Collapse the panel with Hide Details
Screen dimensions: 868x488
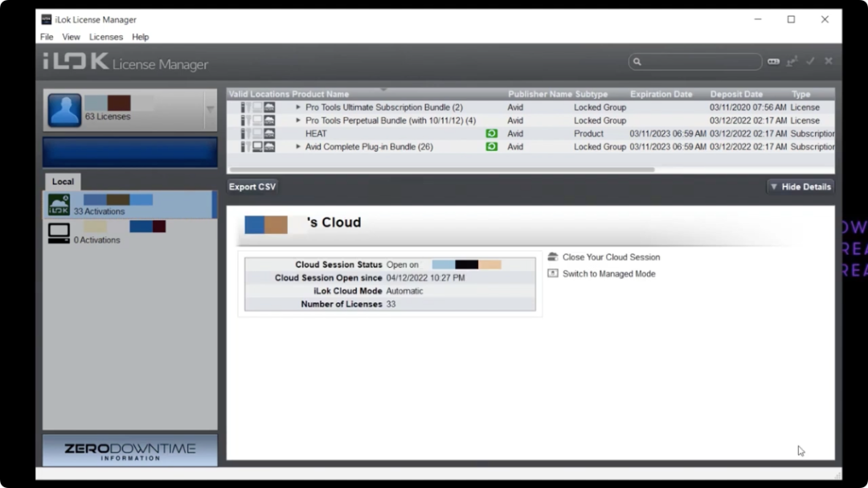pos(800,187)
